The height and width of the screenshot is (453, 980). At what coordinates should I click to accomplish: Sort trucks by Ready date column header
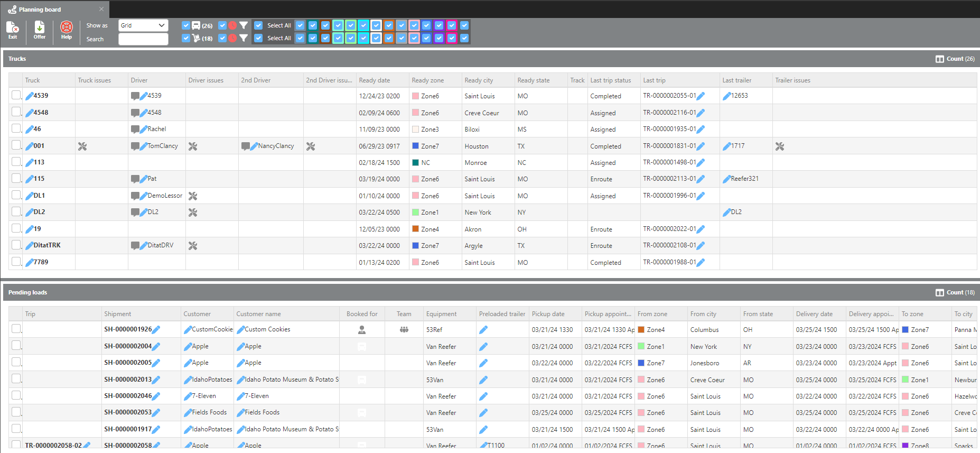[x=375, y=80]
